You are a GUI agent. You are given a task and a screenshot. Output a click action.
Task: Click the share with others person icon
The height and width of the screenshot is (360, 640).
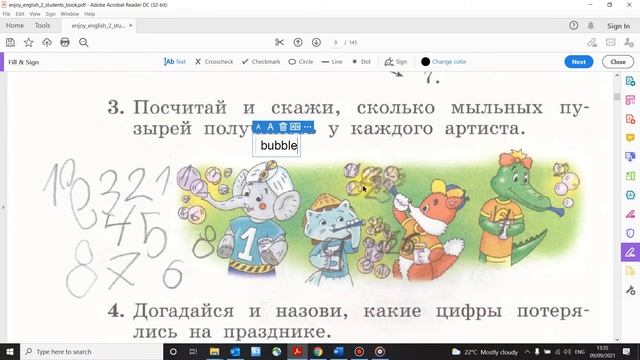click(x=629, y=42)
